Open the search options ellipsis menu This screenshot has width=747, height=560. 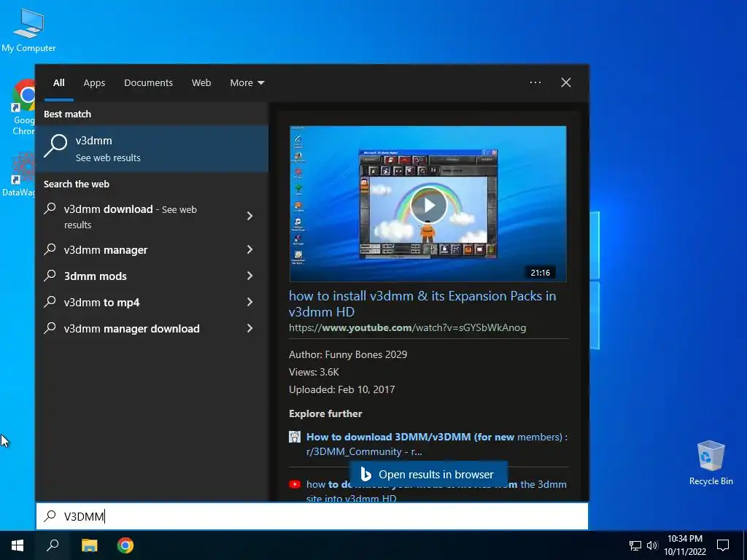535,82
